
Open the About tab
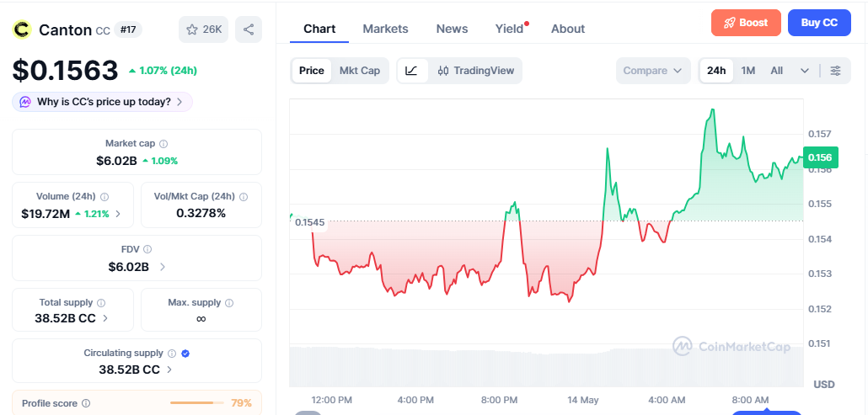tap(568, 29)
